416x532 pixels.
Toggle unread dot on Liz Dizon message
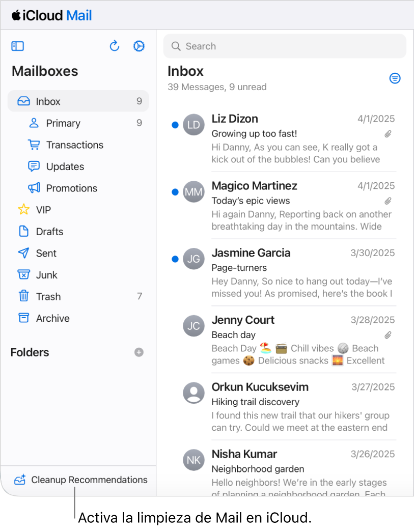coord(175,125)
